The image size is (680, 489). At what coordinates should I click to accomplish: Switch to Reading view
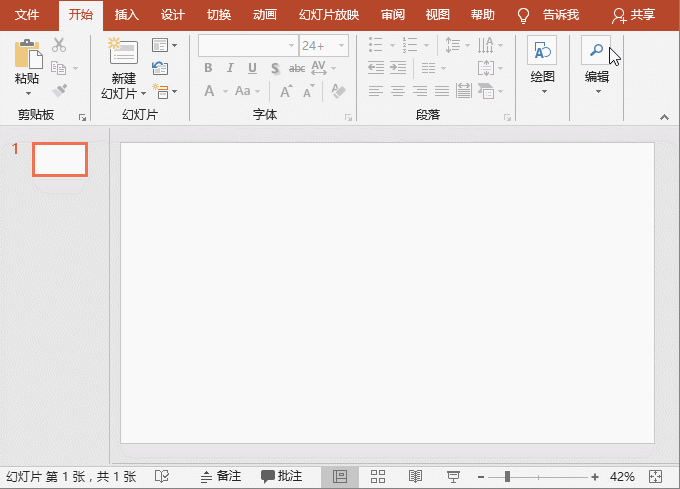pyautogui.click(x=415, y=476)
